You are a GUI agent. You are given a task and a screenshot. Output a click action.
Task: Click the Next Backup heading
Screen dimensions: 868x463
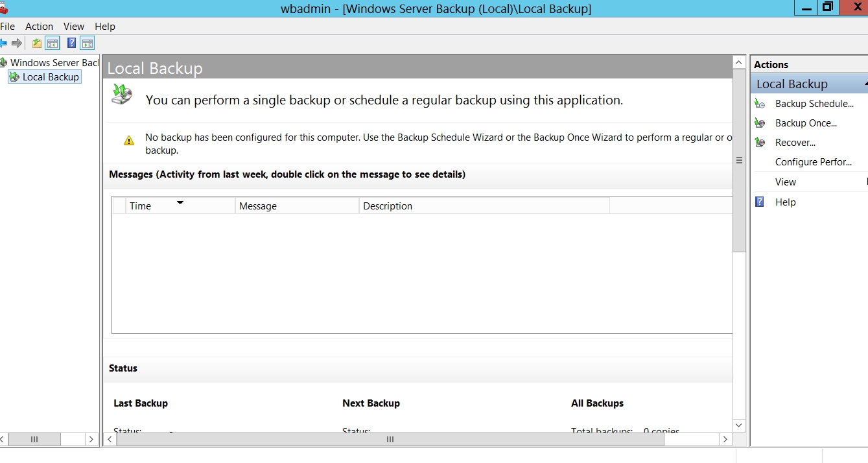coord(371,403)
